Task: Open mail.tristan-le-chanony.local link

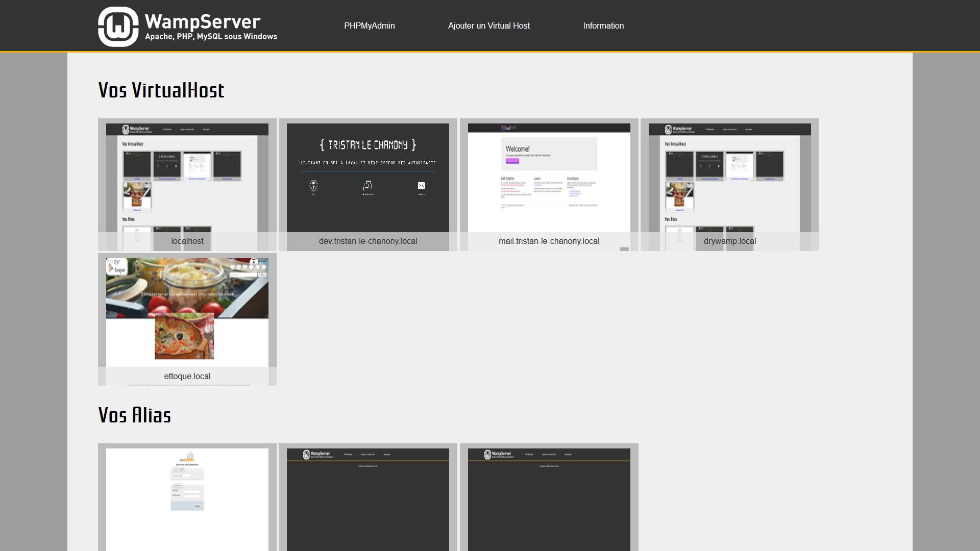Action: point(549,241)
